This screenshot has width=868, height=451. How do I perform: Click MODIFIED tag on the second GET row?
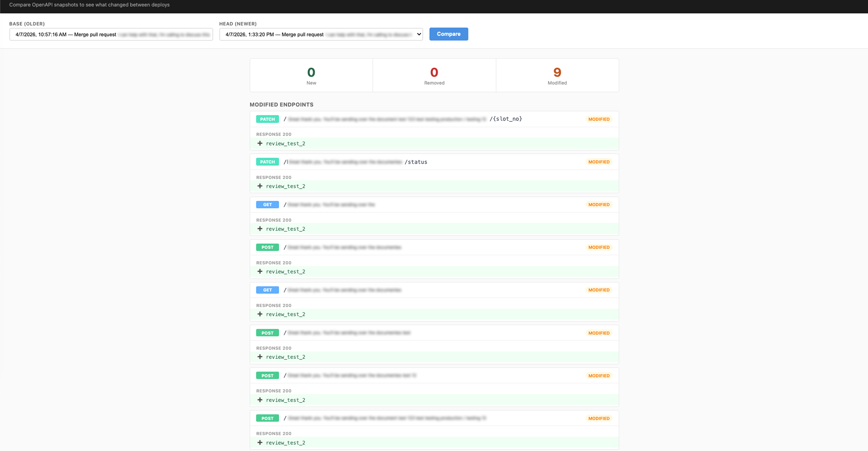pos(599,290)
